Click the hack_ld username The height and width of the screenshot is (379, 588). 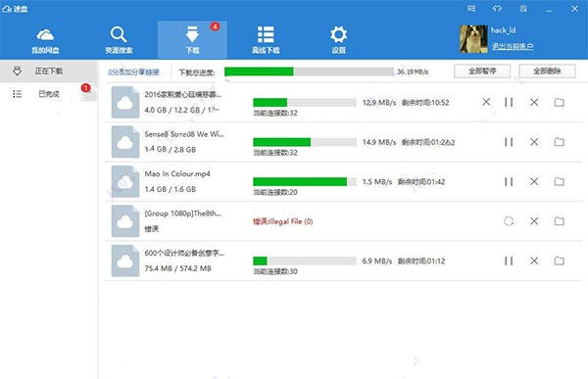[x=503, y=30]
